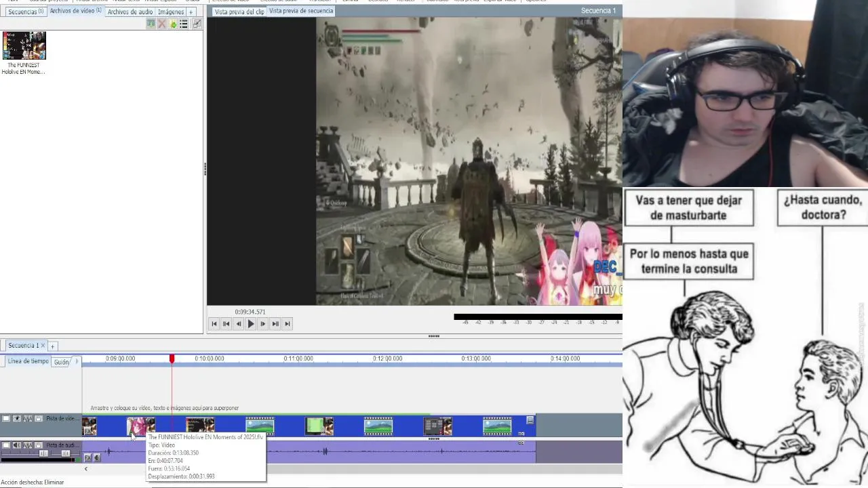Select the dark gray clip thumbnail on timeline
Image resolution: width=868 pixels, height=488 pixels.
pyautogui.click(x=437, y=426)
